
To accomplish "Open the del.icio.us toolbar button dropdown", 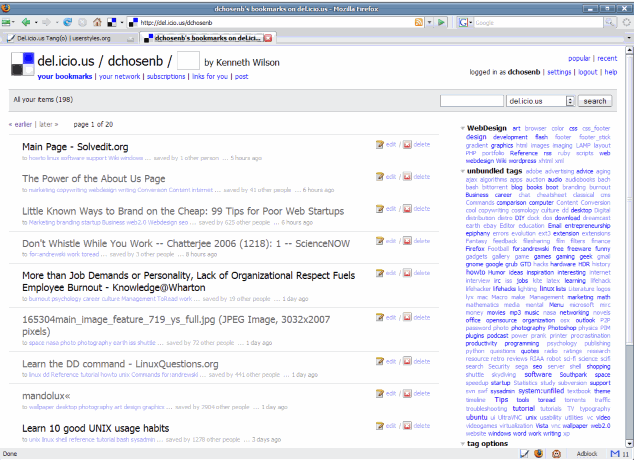I will tap(122, 22).
